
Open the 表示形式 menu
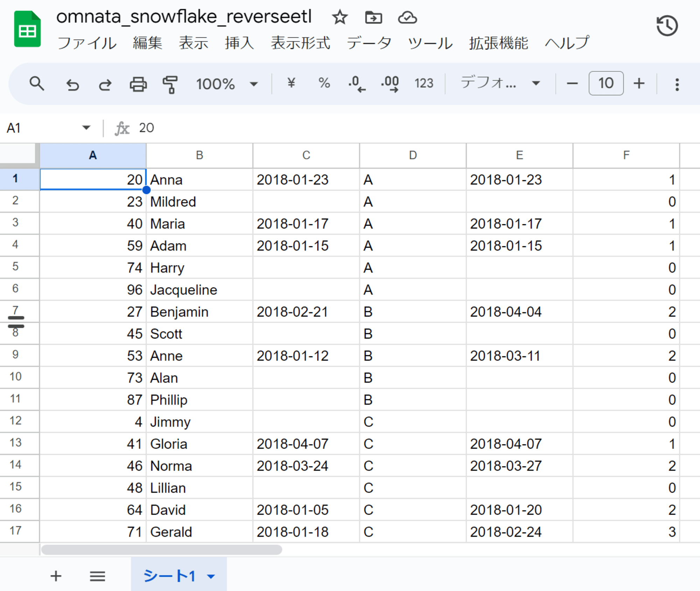(300, 43)
